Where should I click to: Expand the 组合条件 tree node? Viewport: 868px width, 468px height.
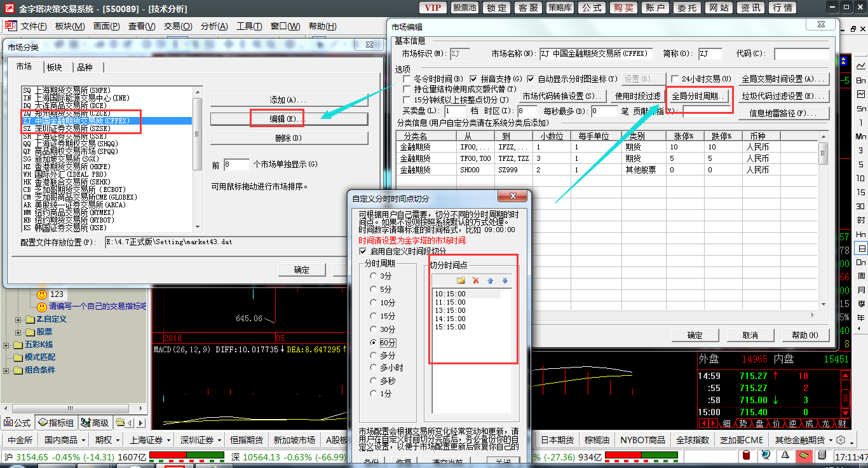tap(6, 370)
